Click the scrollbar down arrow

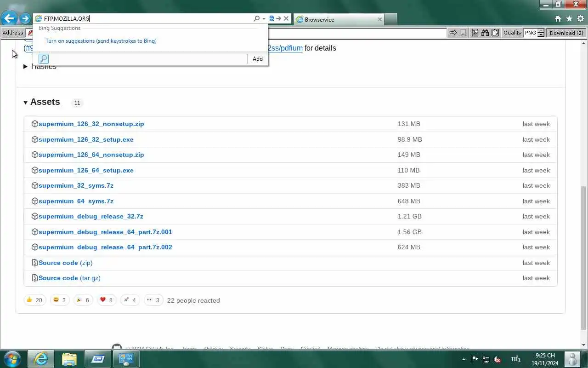pyautogui.click(x=584, y=345)
